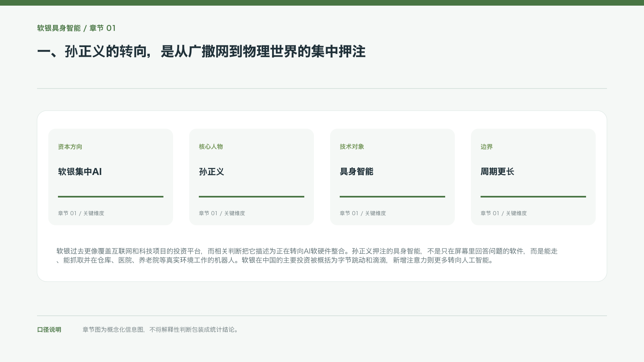Click "章节 01 / 关键维度" in 核心人物 card
Screen dimensions: 644x362
point(222,213)
